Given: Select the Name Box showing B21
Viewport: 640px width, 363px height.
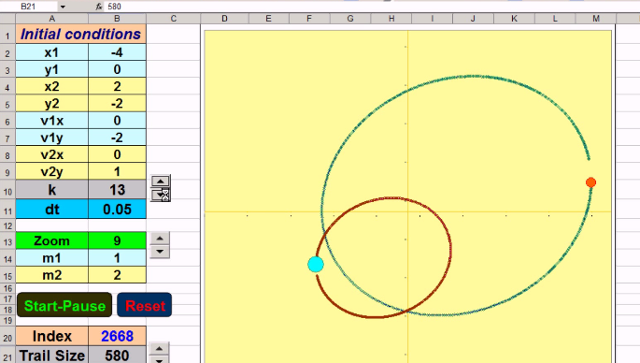Looking at the screenshot, I should [36, 7].
